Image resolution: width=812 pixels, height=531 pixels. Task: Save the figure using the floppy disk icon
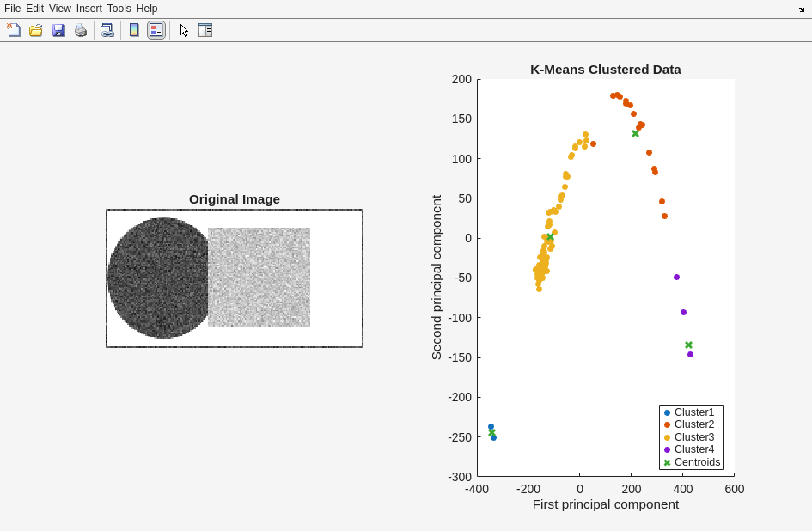(x=58, y=30)
